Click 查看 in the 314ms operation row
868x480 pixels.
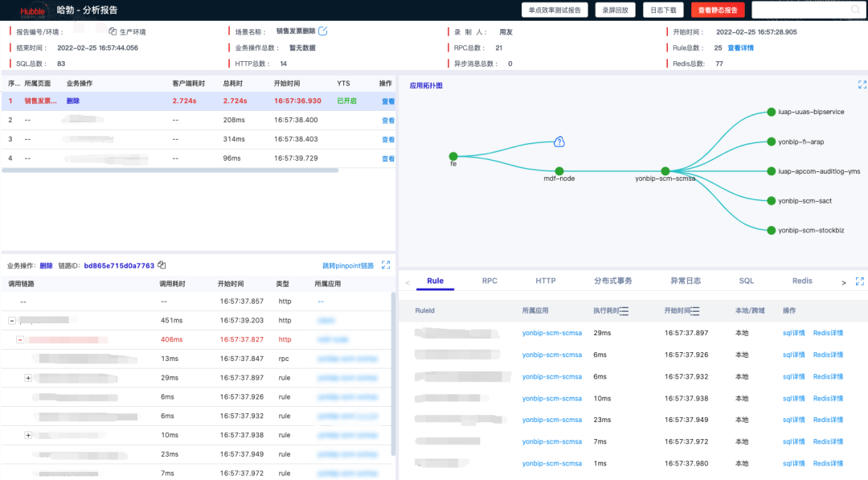[388, 140]
